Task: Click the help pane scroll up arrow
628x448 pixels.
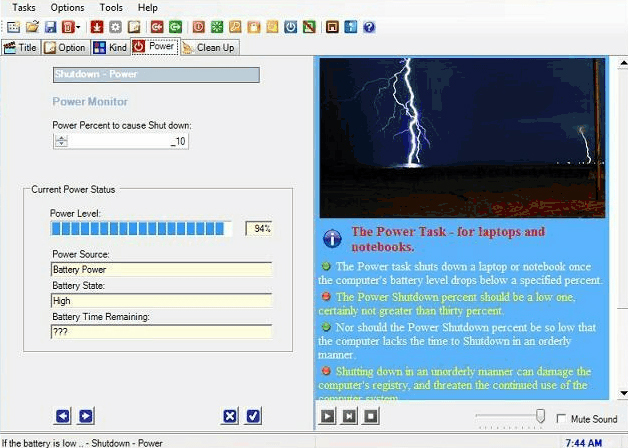Action: (624, 63)
